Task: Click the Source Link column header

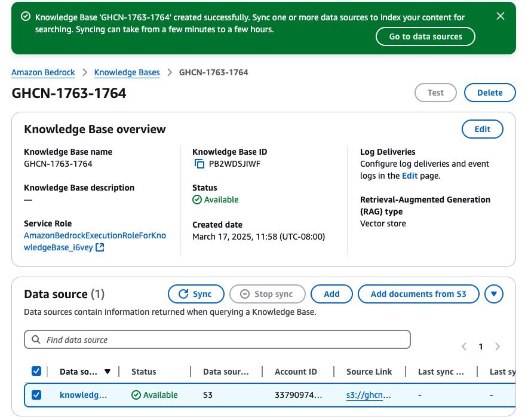Action: [369, 372]
